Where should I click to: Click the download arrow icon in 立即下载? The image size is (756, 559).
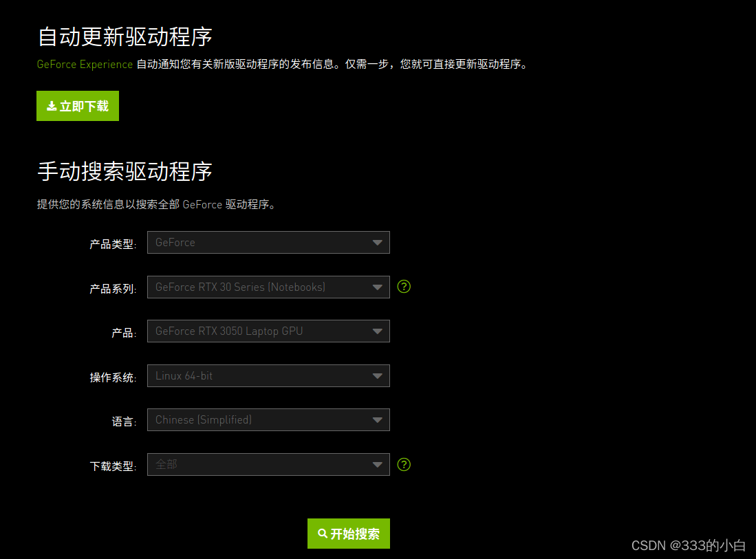[x=52, y=106]
